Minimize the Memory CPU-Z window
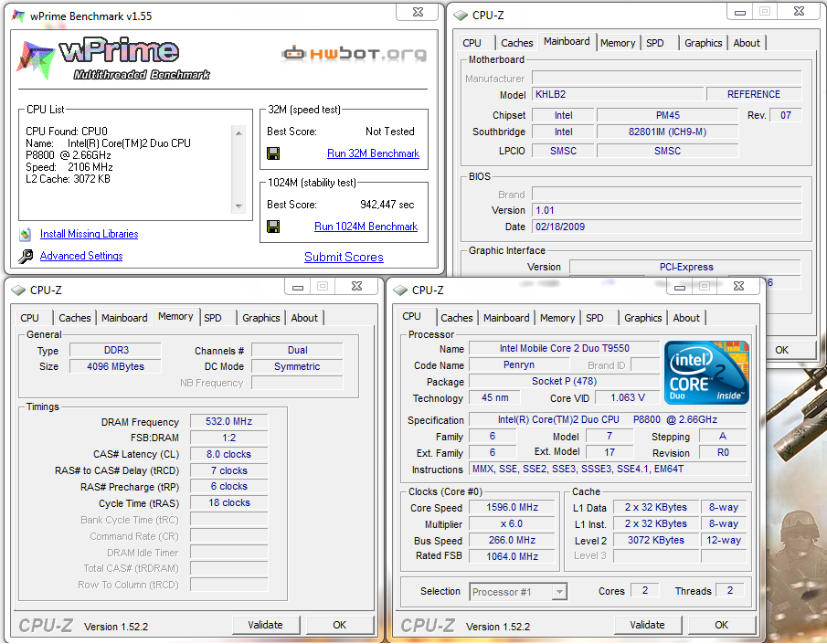The image size is (827, 644). [298, 287]
